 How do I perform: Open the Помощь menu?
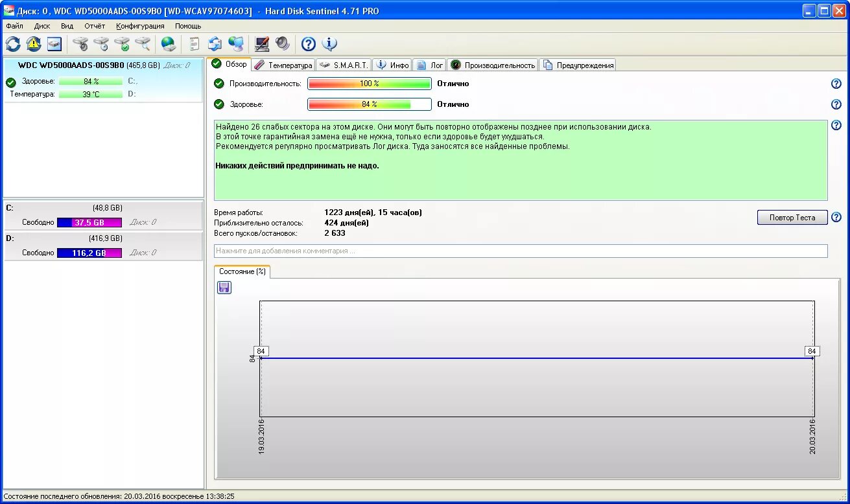coord(188,26)
